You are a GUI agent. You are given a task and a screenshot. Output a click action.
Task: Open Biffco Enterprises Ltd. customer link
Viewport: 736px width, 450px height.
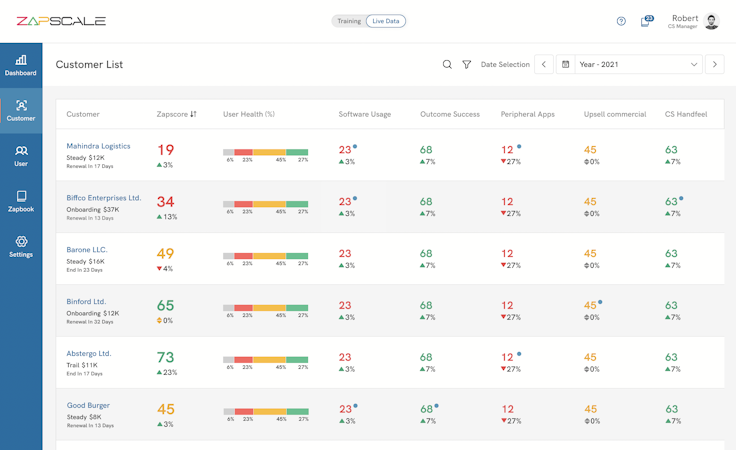104,198
